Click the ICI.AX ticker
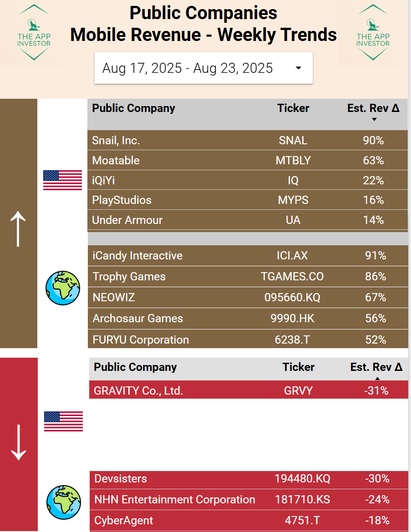This screenshot has width=411, height=532. tap(292, 255)
